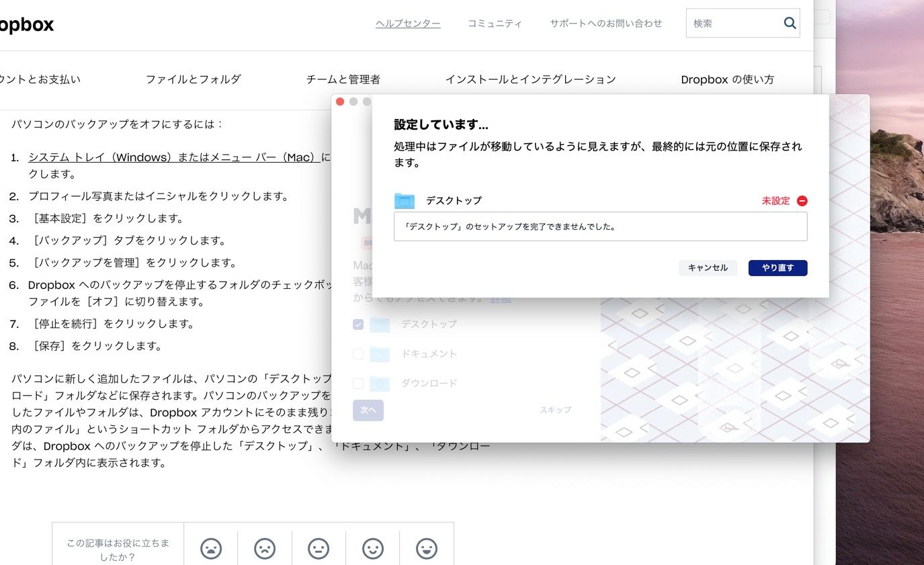This screenshot has width=924, height=565.
Task: Open インストールとインテグレーション menu
Action: [530, 79]
